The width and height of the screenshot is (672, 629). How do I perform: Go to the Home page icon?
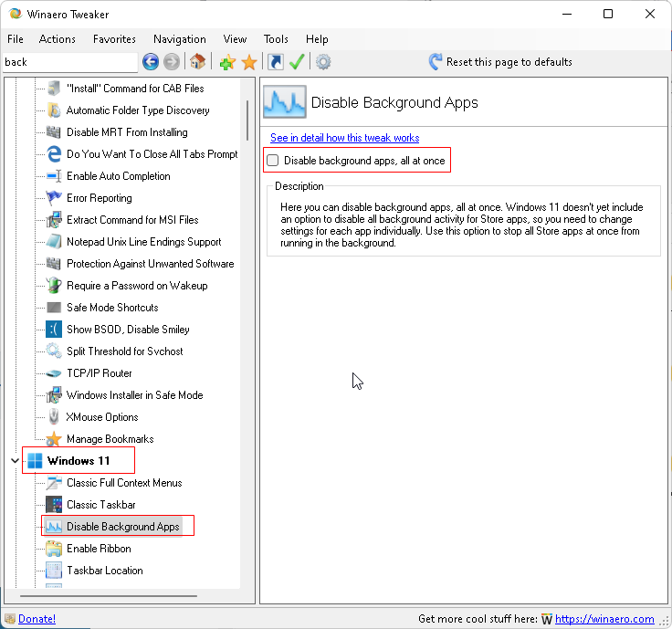click(197, 62)
